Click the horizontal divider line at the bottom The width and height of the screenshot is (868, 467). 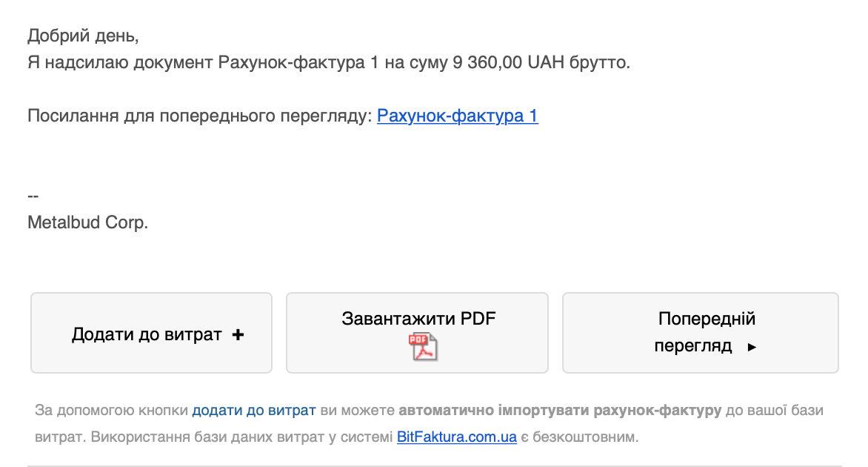coord(434,465)
